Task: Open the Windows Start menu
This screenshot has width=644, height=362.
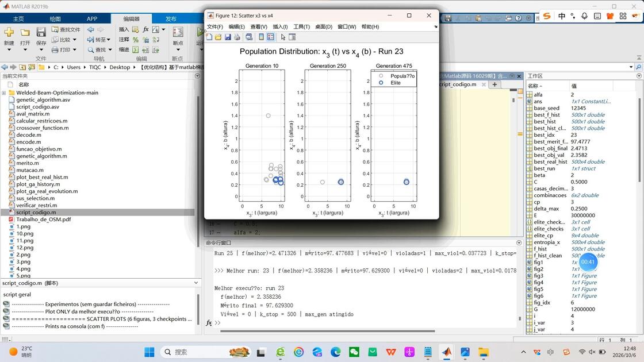Action: (149, 352)
